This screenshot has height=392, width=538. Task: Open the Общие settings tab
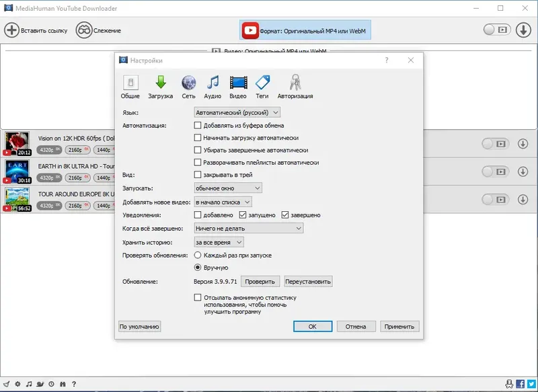point(130,87)
